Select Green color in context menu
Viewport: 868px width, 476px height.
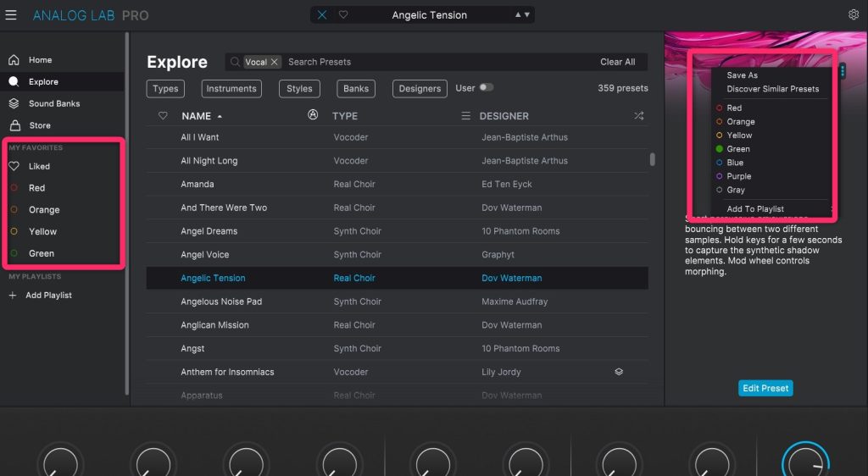tap(737, 149)
